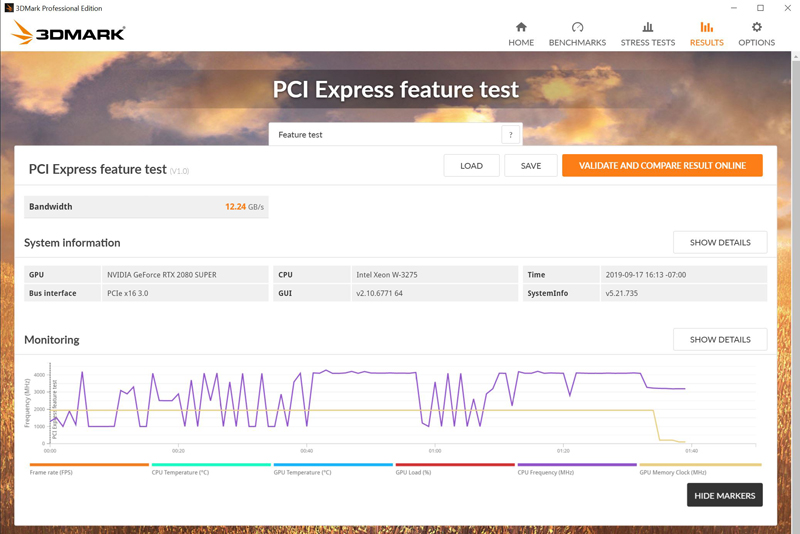The height and width of the screenshot is (534, 800).
Task: Save the benchmark result
Action: click(531, 166)
